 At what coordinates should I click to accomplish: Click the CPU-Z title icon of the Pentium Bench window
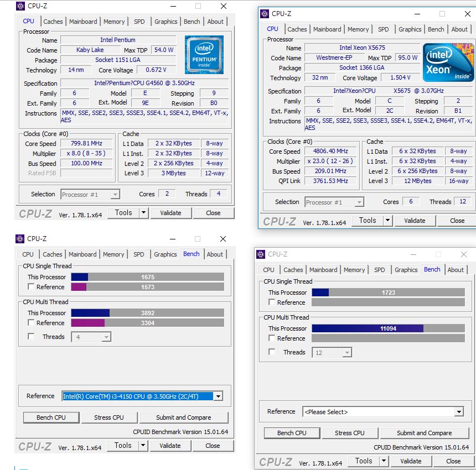[x=20, y=239]
